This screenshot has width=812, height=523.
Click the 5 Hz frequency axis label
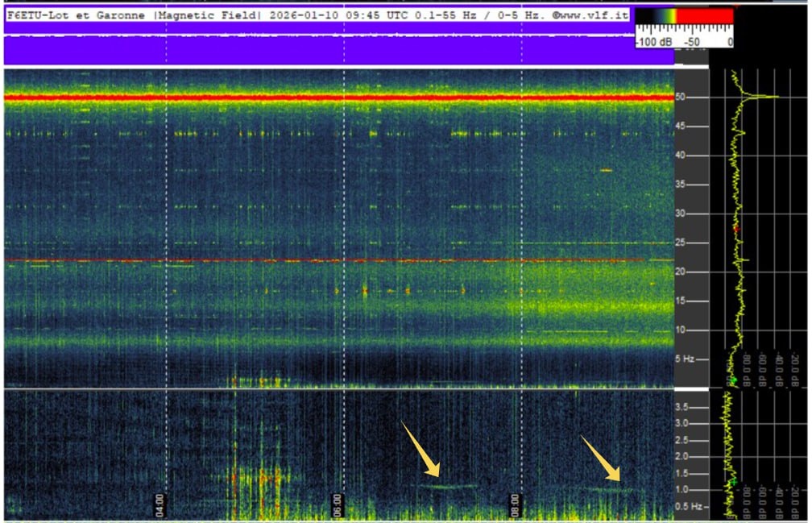pos(685,359)
